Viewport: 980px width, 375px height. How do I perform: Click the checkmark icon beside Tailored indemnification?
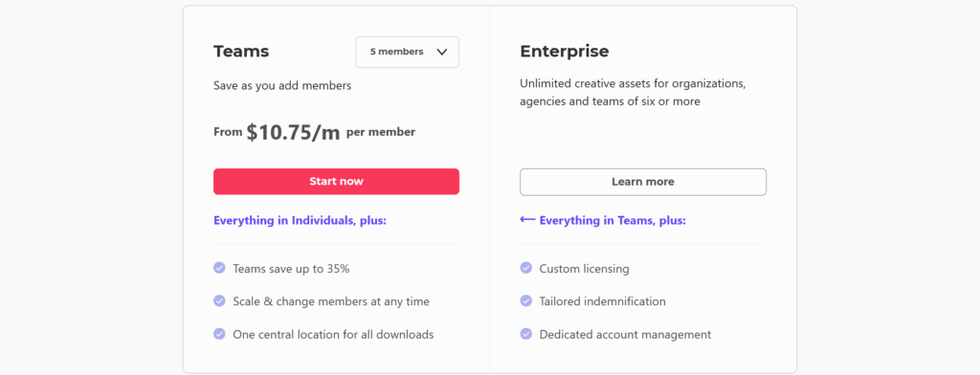(x=525, y=301)
